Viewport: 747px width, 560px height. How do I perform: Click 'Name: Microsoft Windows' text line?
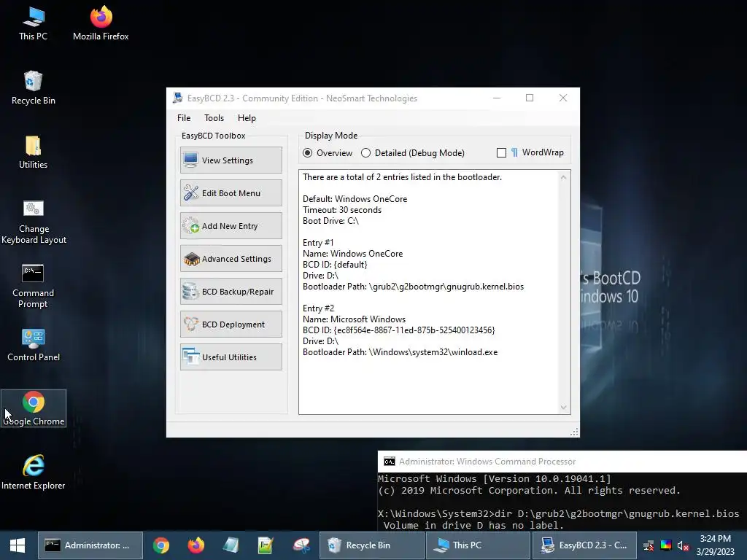click(354, 319)
